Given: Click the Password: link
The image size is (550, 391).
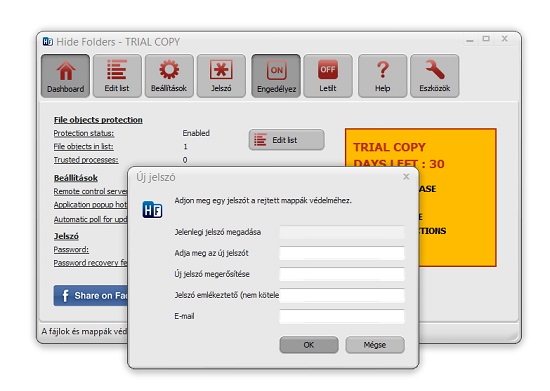Looking at the screenshot, I should coord(71,250).
